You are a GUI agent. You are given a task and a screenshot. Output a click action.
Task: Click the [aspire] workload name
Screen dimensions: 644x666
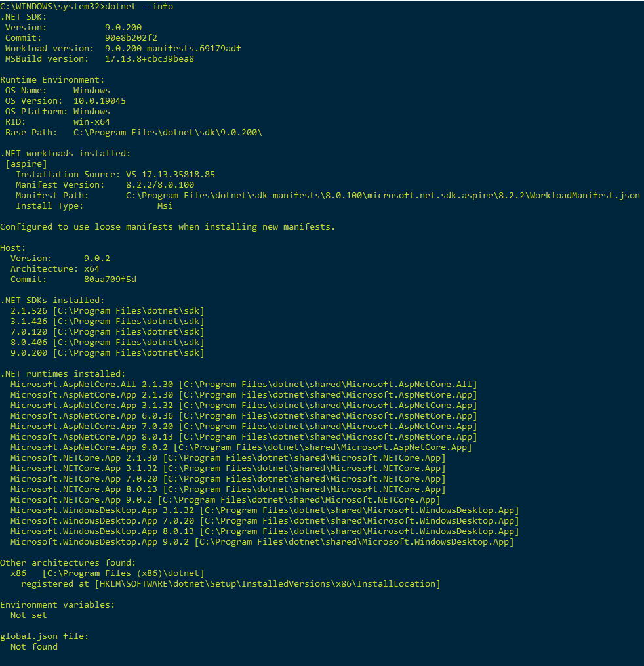pyautogui.click(x=26, y=164)
